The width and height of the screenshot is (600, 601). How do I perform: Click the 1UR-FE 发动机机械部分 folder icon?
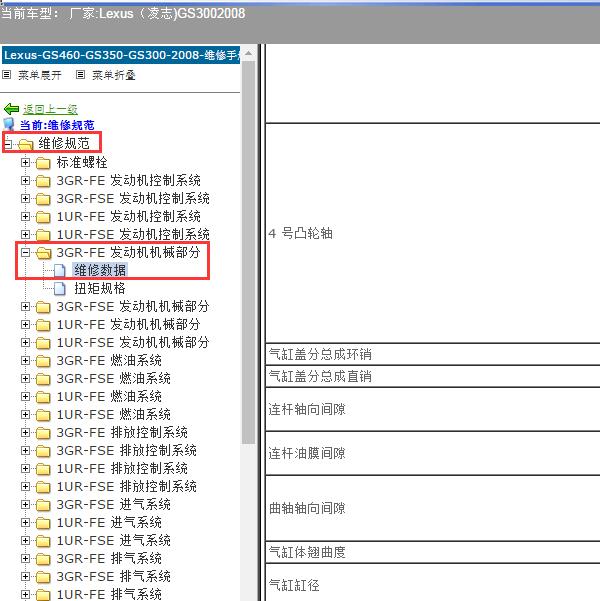pyautogui.click(x=43, y=325)
